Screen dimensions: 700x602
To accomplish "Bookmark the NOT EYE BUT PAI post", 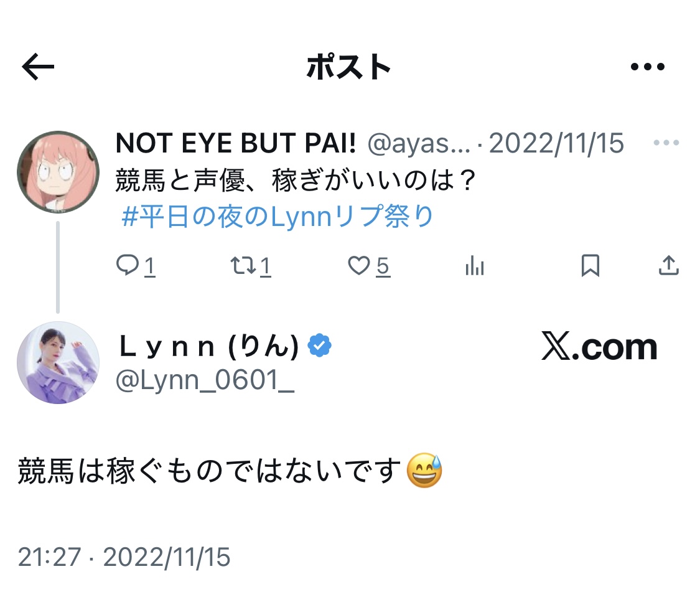I will click(590, 266).
